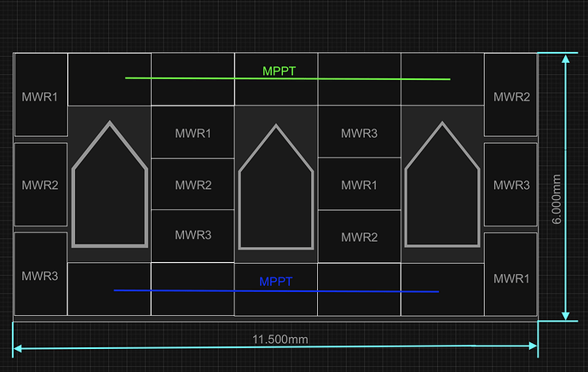Select MWR1 panel in the leftmost column
The height and width of the screenshot is (372, 588).
pos(40,96)
